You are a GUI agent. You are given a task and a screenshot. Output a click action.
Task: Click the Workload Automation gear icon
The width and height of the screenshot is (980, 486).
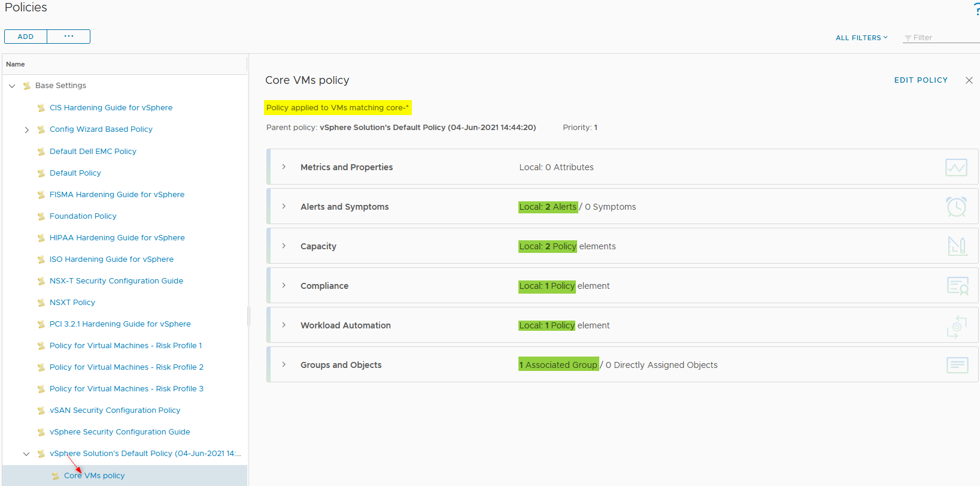957,327
